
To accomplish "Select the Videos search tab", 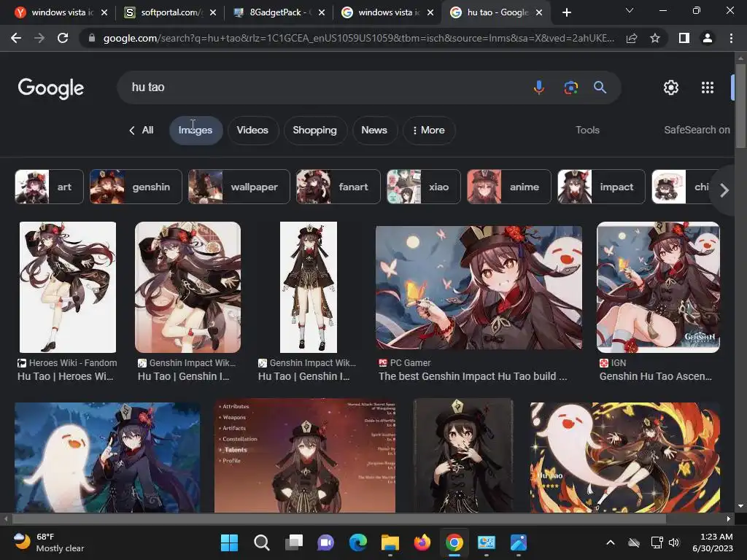I will pos(252,130).
